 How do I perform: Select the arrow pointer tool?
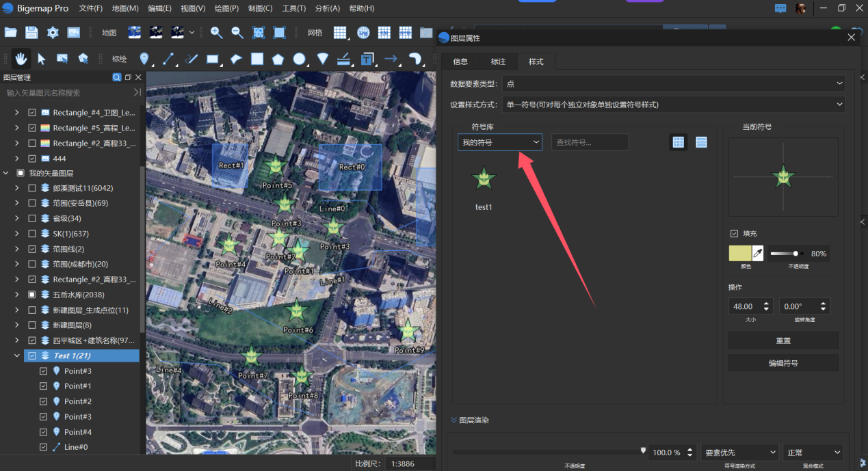(x=42, y=59)
